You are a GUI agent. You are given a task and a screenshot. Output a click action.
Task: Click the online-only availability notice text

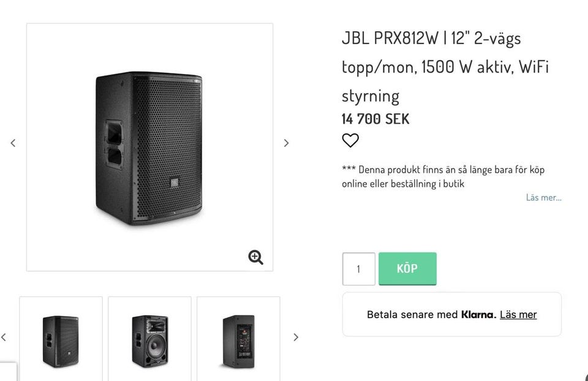point(443,176)
